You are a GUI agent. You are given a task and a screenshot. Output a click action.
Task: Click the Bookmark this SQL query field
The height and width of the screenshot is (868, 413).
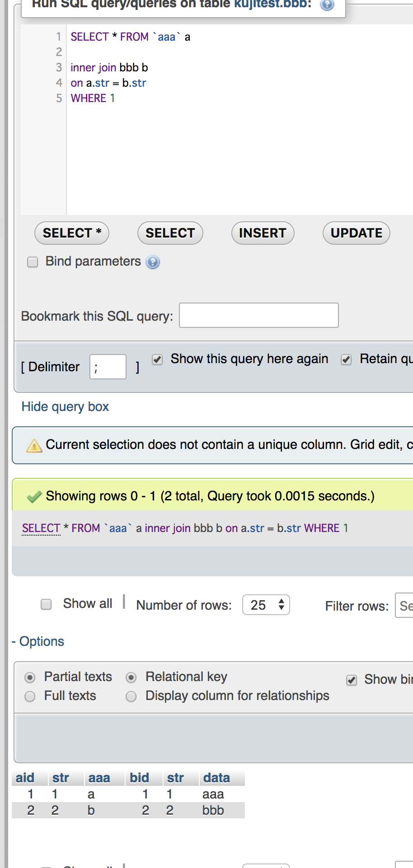[x=259, y=315]
